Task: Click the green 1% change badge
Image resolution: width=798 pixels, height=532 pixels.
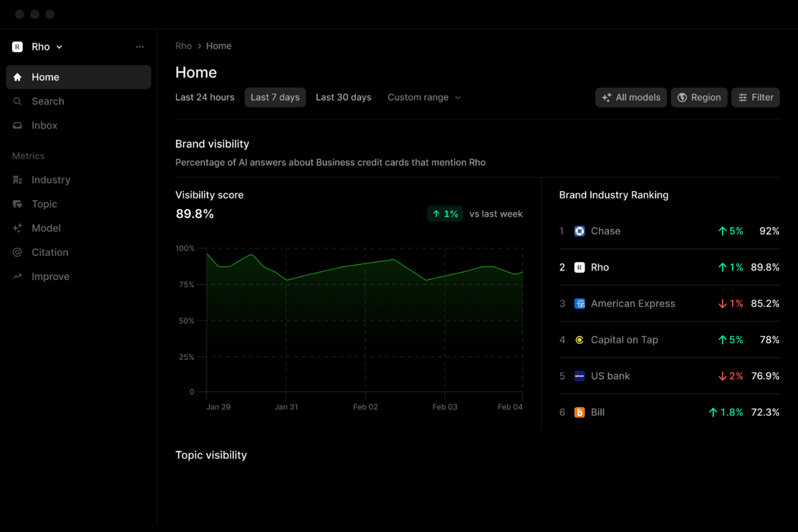Action: pos(445,213)
